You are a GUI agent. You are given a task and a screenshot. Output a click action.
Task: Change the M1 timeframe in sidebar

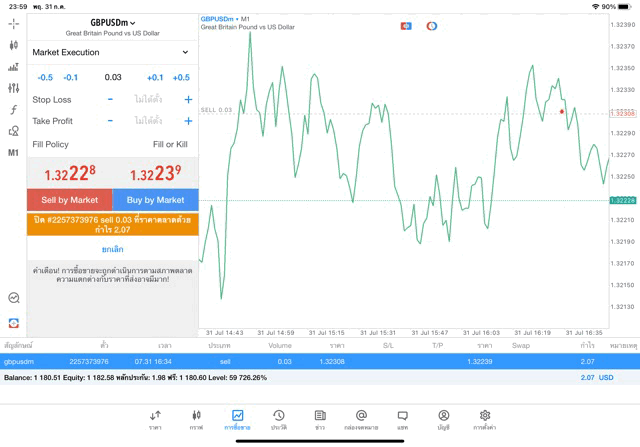click(14, 153)
